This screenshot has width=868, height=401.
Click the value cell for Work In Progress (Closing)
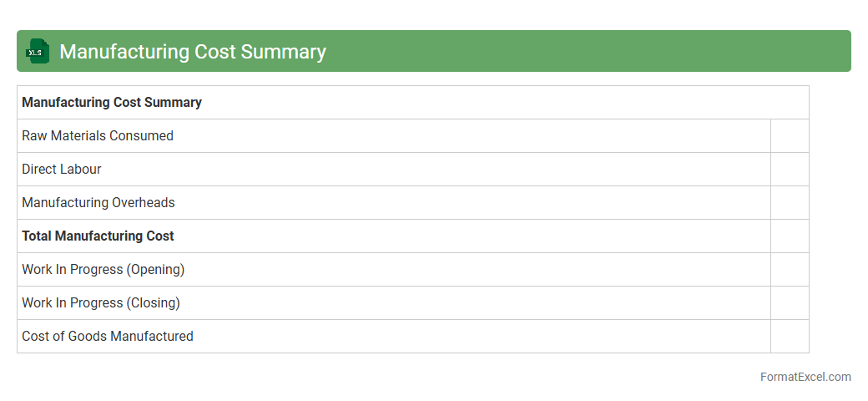pos(790,302)
